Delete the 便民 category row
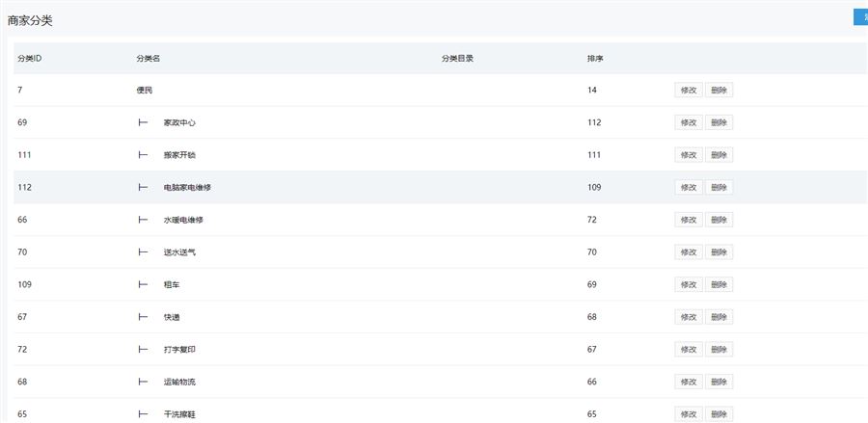The width and height of the screenshot is (868, 423). click(719, 90)
